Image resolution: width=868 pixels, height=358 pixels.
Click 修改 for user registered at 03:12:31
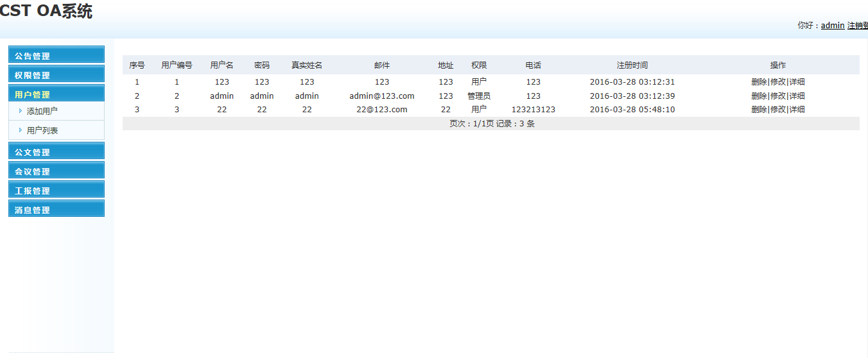click(777, 82)
